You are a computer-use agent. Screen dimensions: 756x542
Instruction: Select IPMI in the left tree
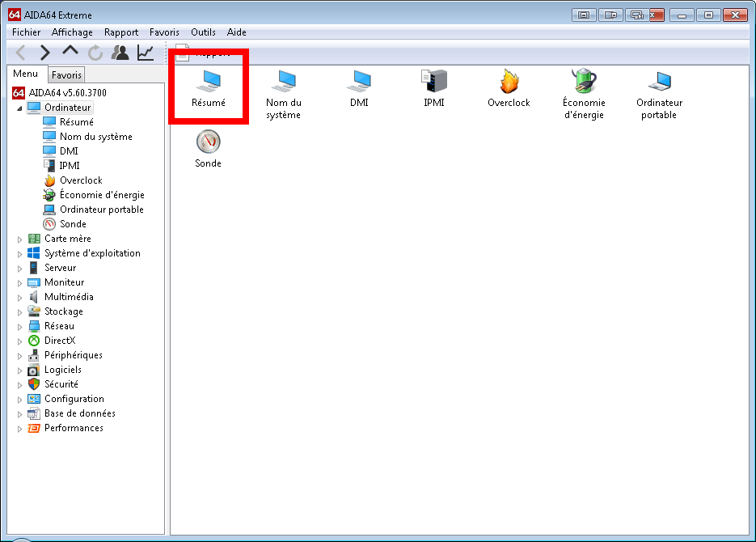click(x=70, y=165)
